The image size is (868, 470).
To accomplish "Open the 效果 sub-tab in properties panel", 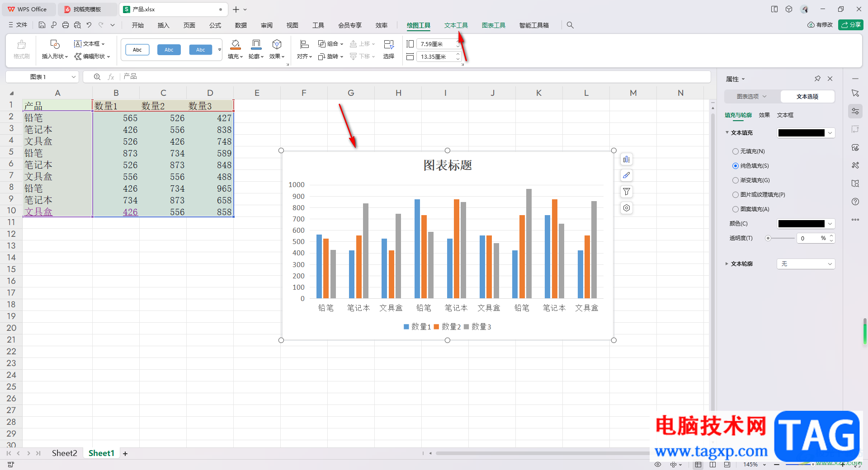I will click(764, 115).
